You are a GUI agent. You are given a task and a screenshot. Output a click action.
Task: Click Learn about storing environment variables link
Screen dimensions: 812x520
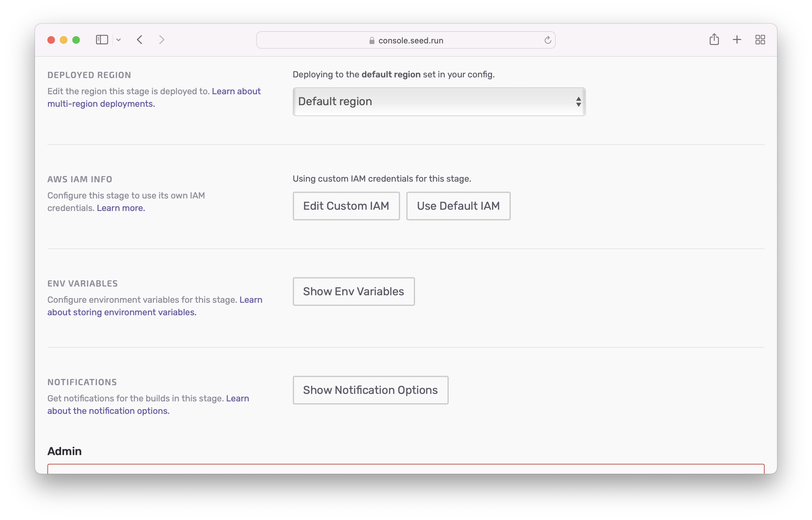[122, 312]
